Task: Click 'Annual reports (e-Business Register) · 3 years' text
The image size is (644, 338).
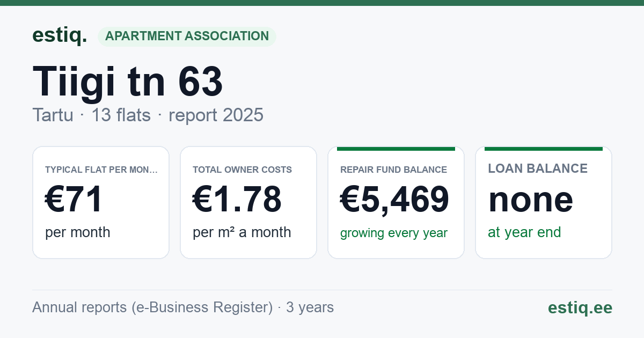Action: click(183, 307)
